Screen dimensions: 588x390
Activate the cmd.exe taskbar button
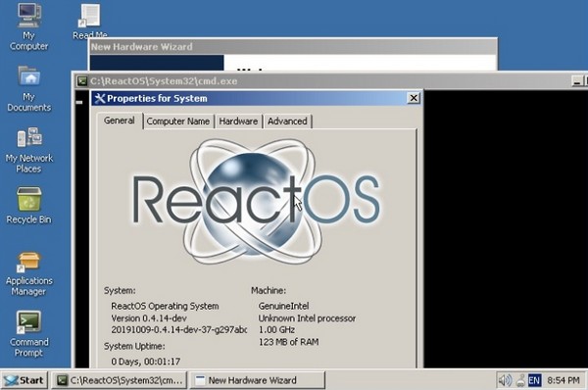point(120,380)
